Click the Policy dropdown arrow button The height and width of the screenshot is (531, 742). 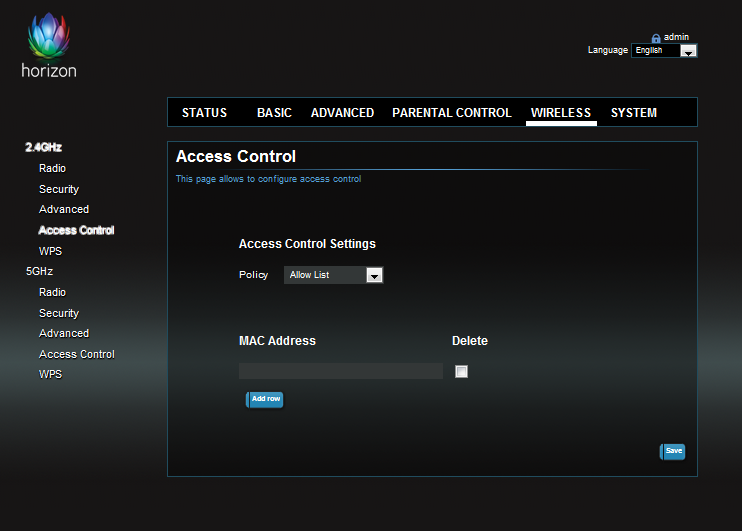pos(374,275)
